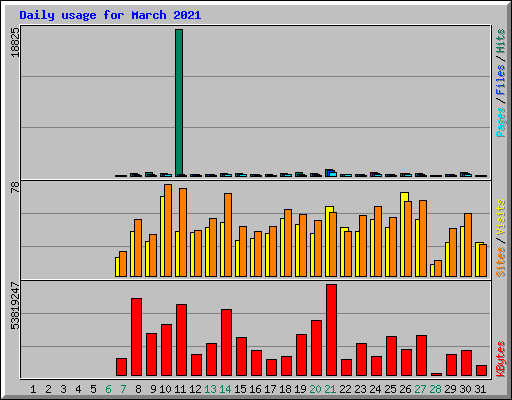The width and height of the screenshot is (512, 400).
Task: Click the red KBytes bar for day 14
Action: tap(226, 342)
